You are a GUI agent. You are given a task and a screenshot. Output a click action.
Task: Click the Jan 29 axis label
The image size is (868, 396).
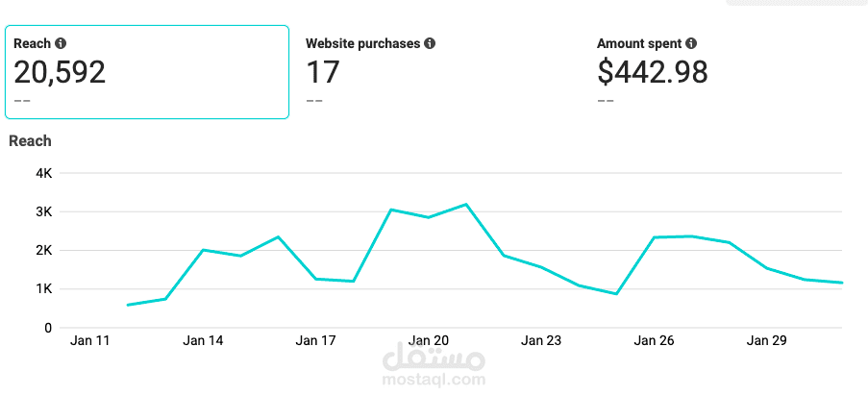[x=766, y=340]
